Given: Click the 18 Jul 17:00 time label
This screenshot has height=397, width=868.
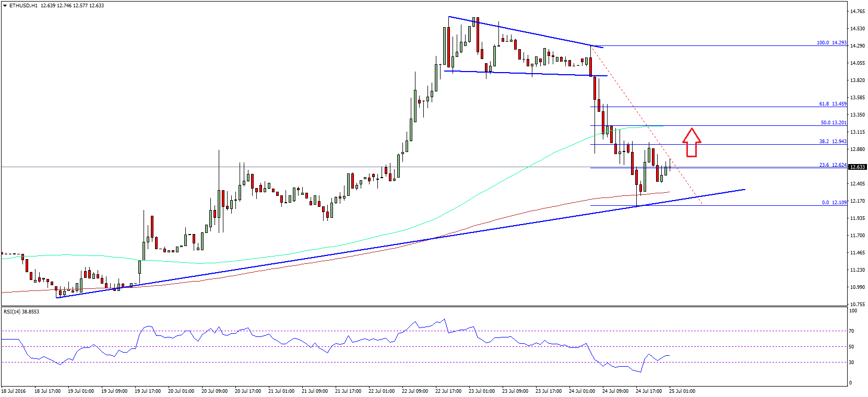Looking at the screenshot, I should point(47,391).
